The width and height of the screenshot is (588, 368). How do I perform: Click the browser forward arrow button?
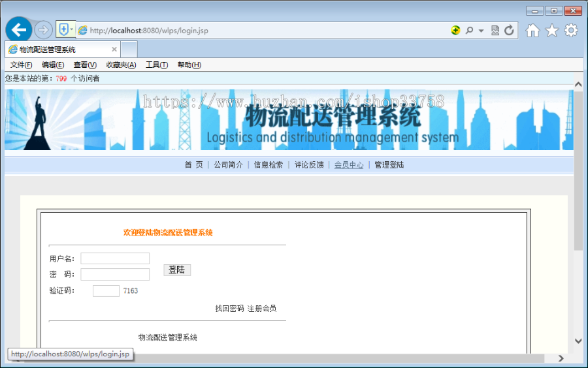(44, 30)
